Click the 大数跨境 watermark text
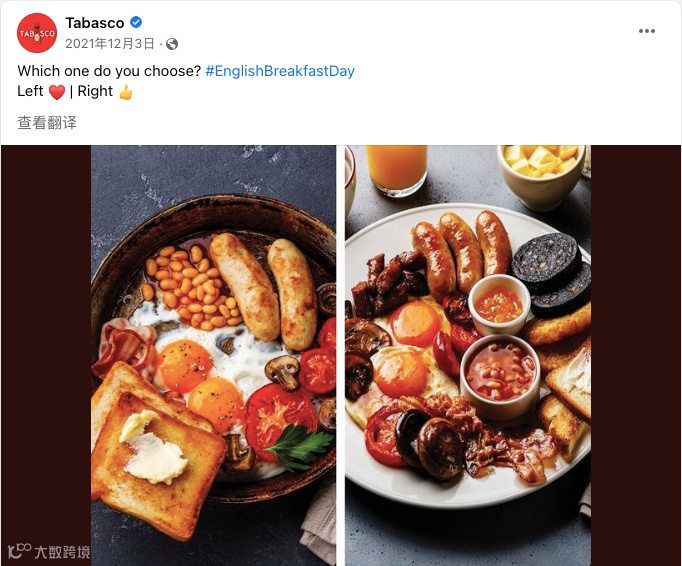The image size is (682, 566). [62, 551]
